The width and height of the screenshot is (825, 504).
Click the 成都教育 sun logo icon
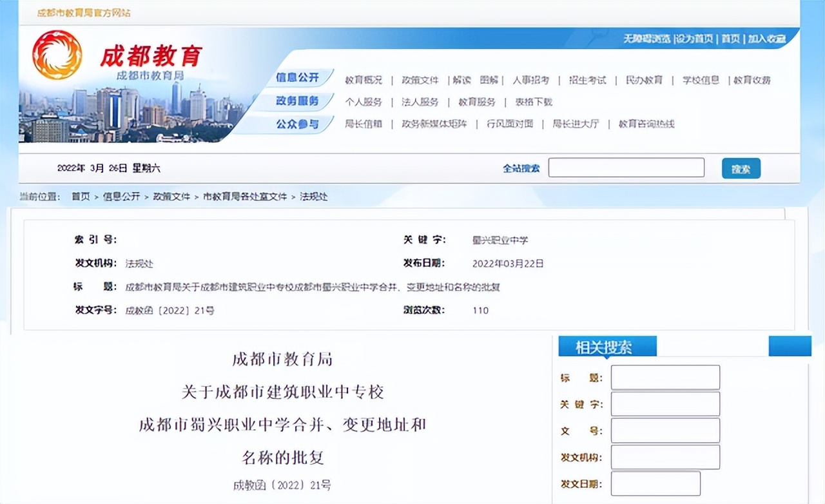coord(57,55)
